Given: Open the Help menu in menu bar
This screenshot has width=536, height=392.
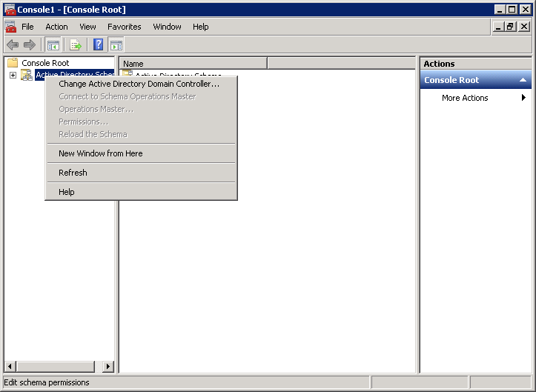Looking at the screenshot, I should (x=201, y=27).
